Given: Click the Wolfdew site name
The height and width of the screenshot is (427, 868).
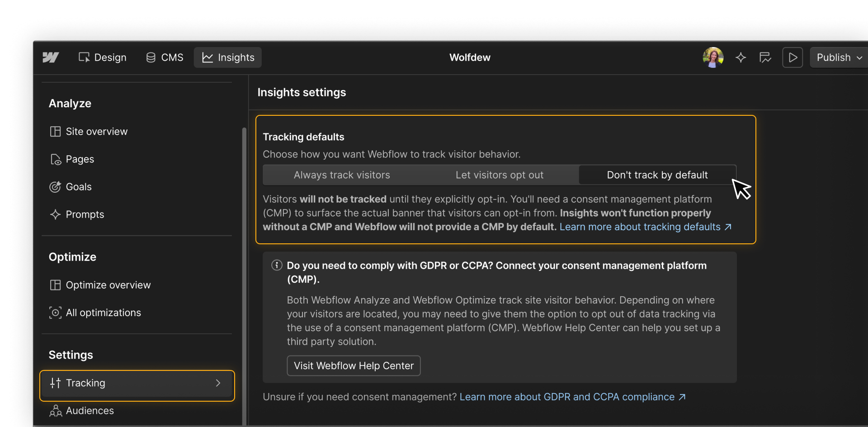Looking at the screenshot, I should pos(470,57).
